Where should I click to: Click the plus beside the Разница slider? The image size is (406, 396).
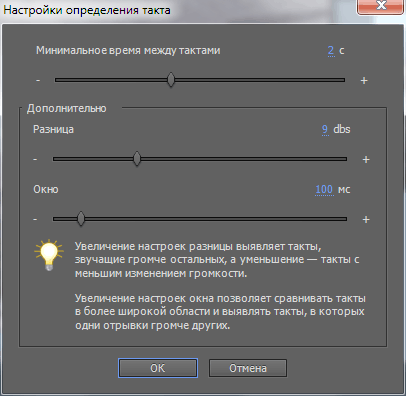[x=366, y=160]
